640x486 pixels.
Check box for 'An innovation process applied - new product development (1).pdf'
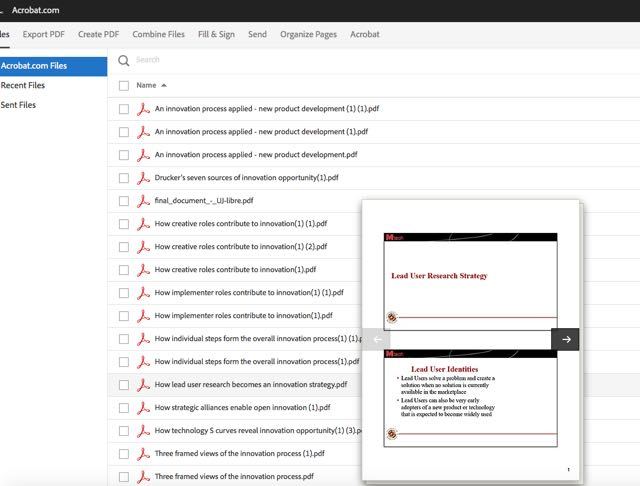124,132
